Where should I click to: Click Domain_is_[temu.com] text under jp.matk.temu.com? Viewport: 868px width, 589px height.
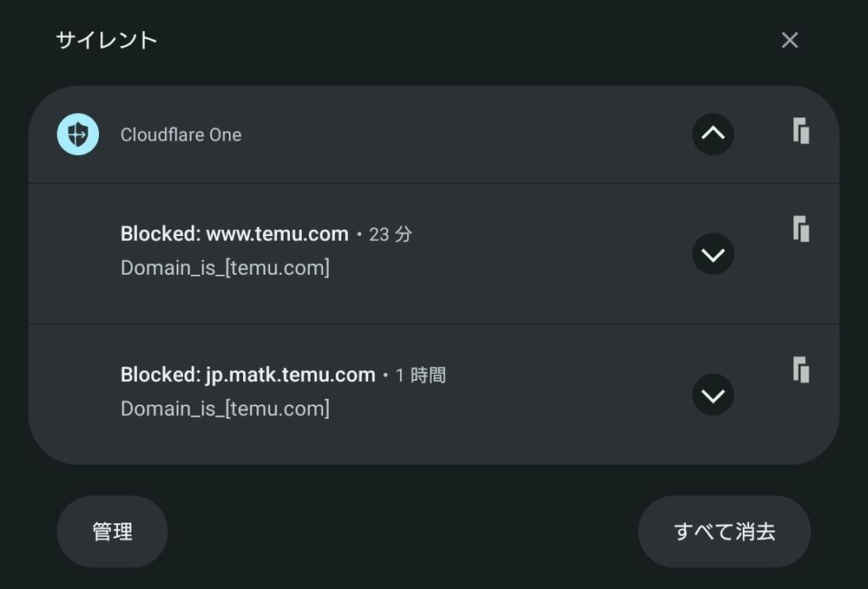[x=225, y=409]
